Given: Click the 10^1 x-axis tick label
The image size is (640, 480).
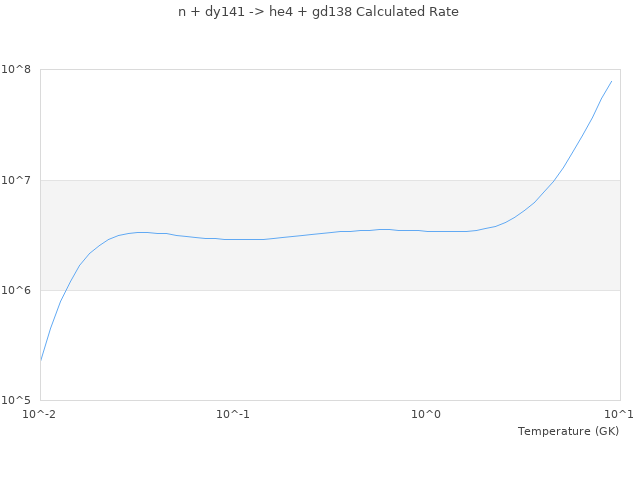Looking at the screenshot, I should (618, 414).
